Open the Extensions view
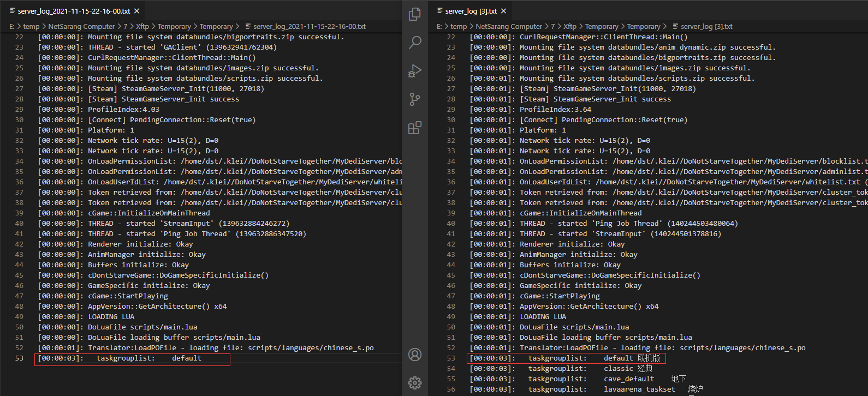 pyautogui.click(x=415, y=128)
